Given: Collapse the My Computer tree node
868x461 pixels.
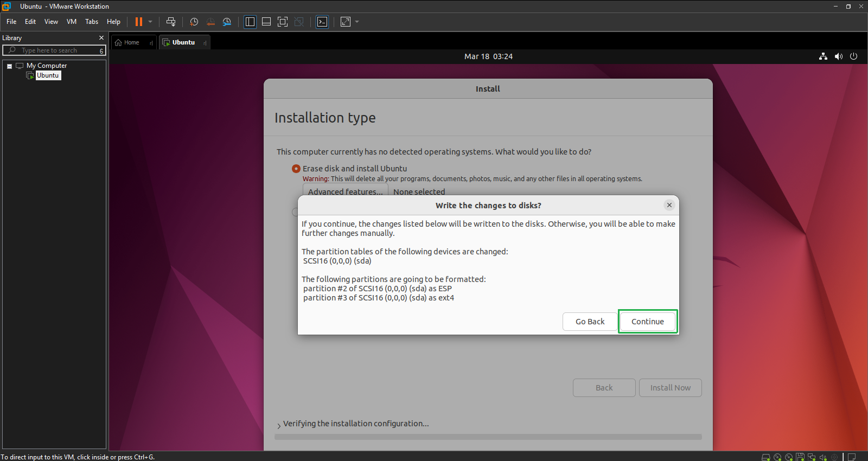Looking at the screenshot, I should pos(10,66).
